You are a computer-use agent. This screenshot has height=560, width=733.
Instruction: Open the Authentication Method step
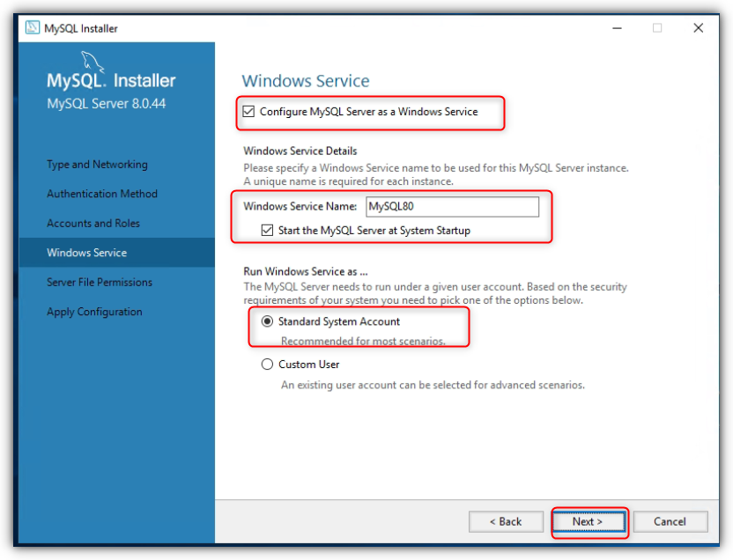click(102, 194)
